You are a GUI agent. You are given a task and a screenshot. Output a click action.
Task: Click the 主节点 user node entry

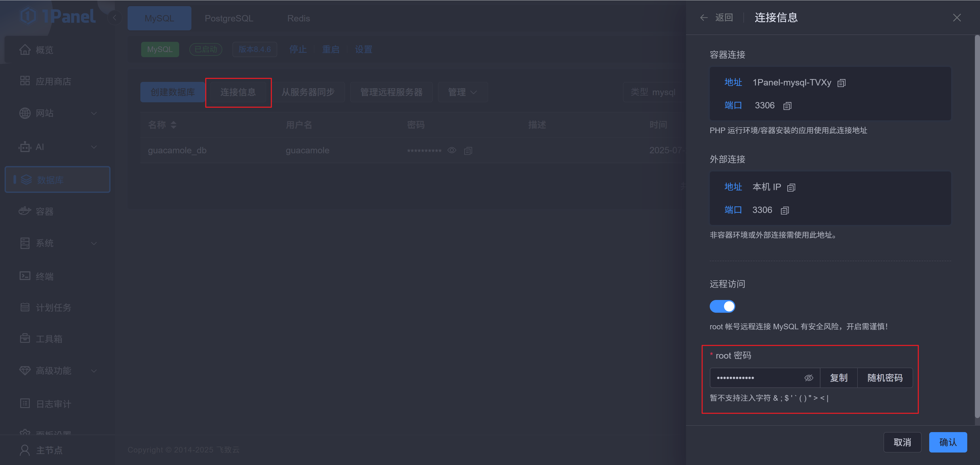coord(41,450)
